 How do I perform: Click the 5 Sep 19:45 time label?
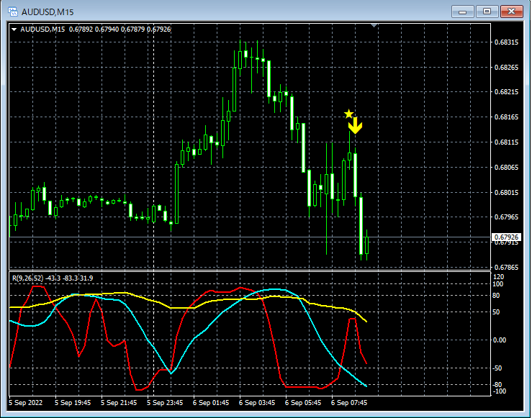[73, 403]
